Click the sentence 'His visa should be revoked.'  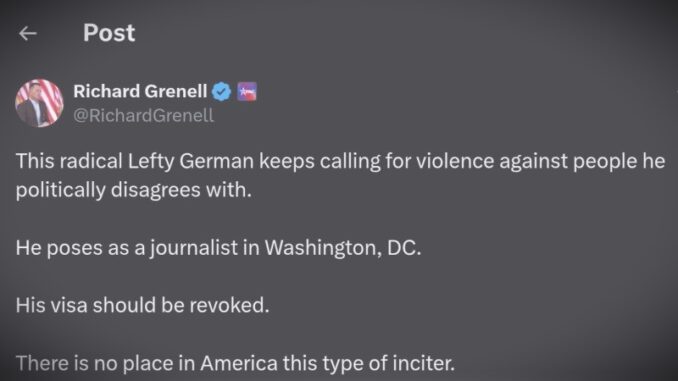[143, 305]
